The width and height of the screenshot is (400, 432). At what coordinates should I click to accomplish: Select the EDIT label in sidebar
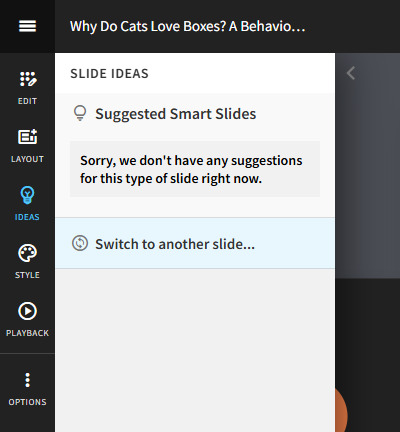coord(27,101)
